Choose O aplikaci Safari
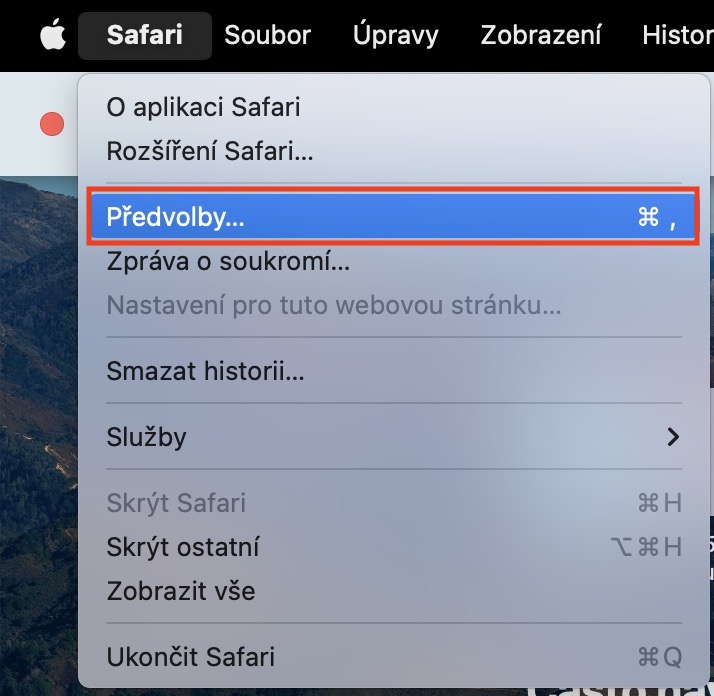Screen dimensions: 714x696 click(393, 107)
